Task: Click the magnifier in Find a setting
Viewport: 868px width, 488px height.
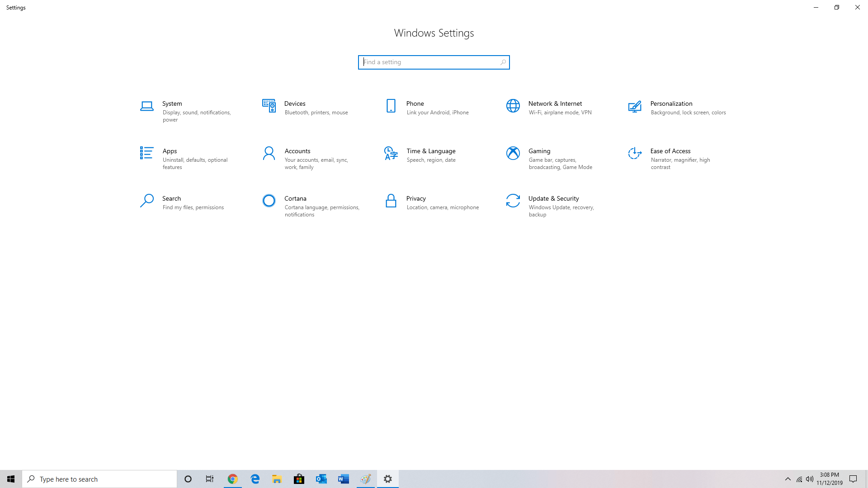Action: pyautogui.click(x=503, y=62)
